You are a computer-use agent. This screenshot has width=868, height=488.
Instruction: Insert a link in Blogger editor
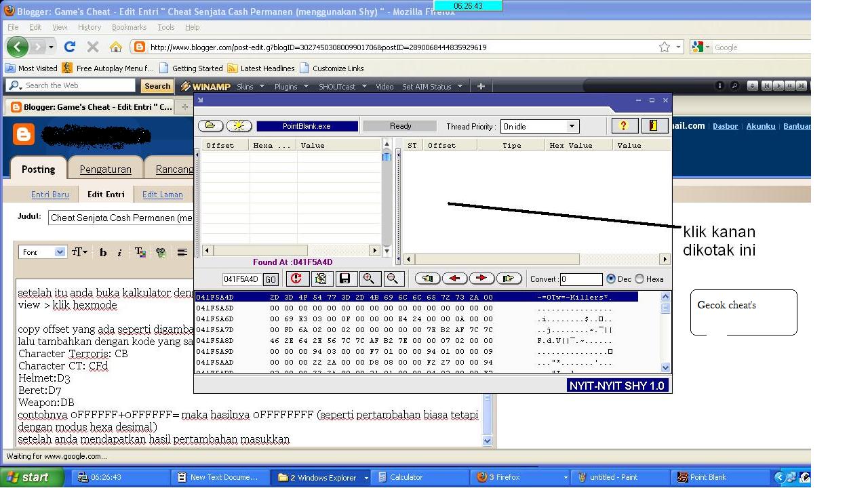pos(161,252)
